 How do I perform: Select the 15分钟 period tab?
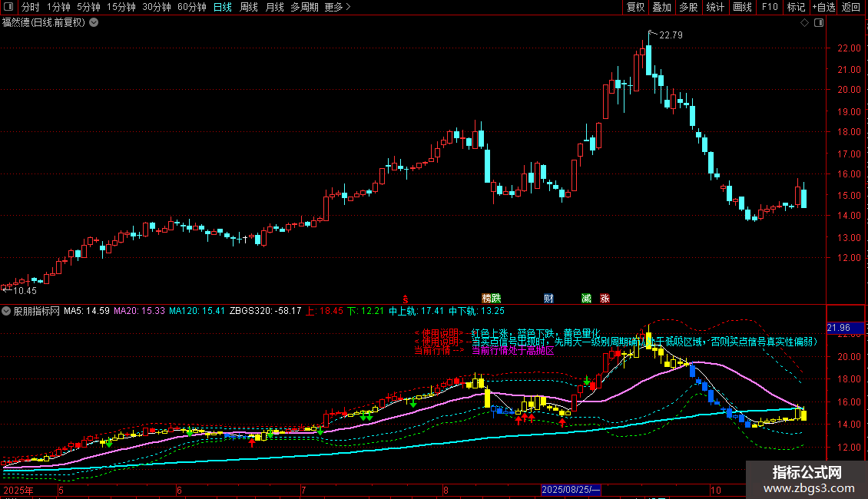121,7
